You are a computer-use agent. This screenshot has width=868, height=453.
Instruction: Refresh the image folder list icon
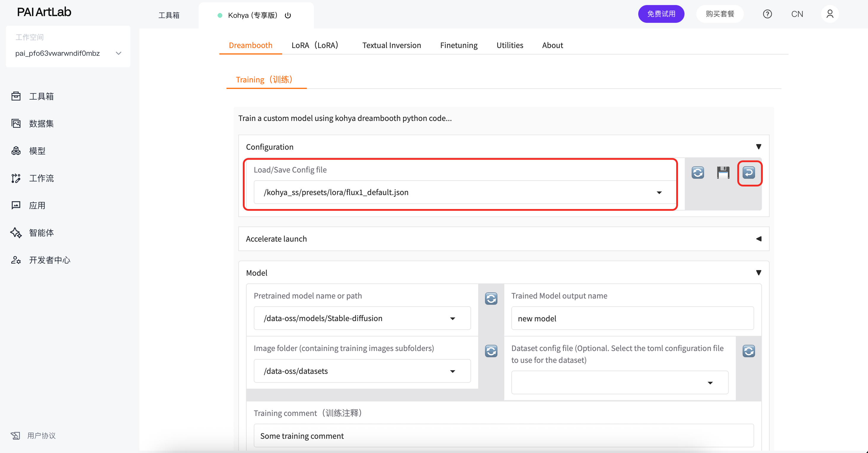click(x=491, y=351)
